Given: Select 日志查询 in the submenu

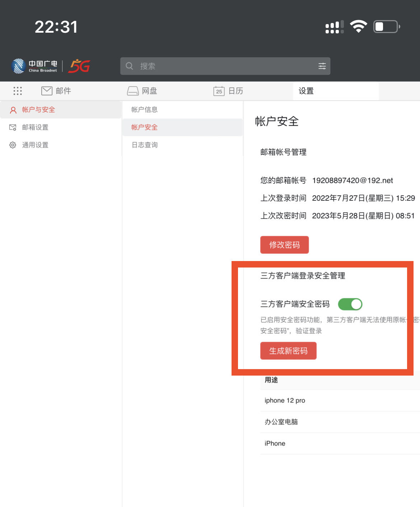Looking at the screenshot, I should (143, 145).
